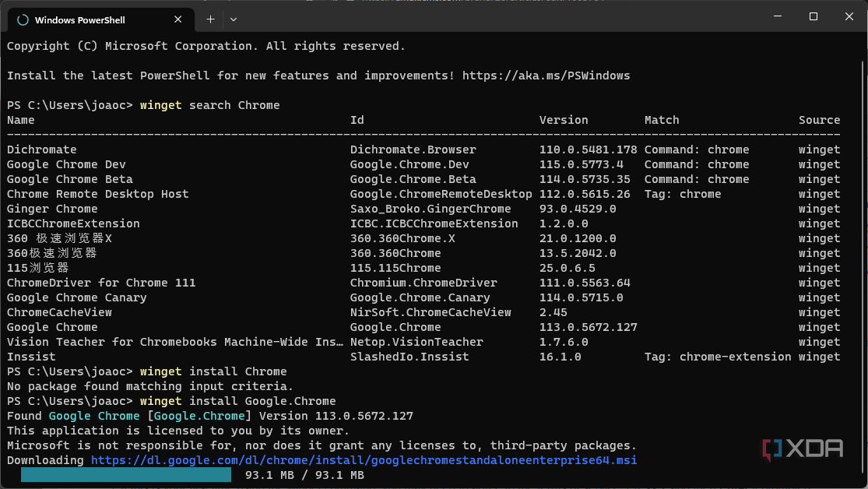Screen dimensions: 868x489
Task: Click the 'Dichromate' name entry
Action: tap(41, 150)
